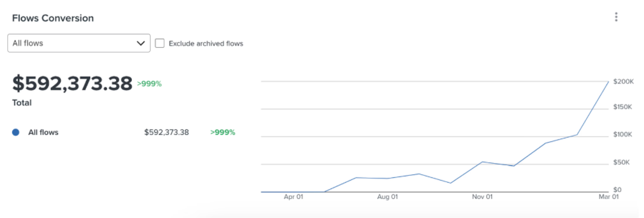The width and height of the screenshot is (644, 218).
Task: Click the chevron arrow in flows dropdown
Action: tap(140, 43)
